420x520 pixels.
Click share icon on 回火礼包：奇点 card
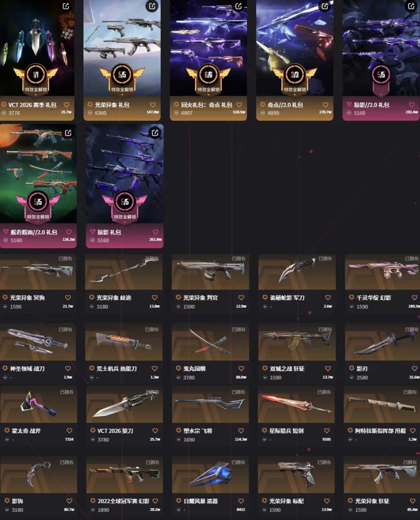pos(238,6)
